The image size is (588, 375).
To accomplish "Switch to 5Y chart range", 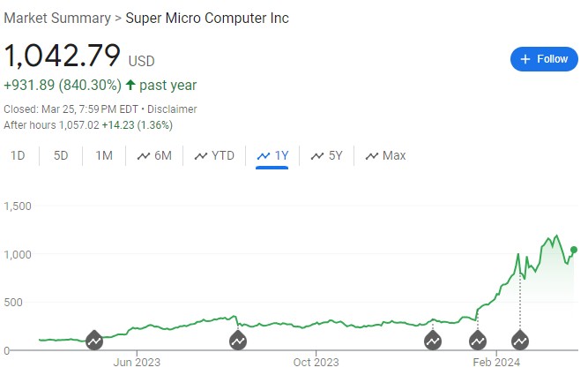I will (327, 155).
